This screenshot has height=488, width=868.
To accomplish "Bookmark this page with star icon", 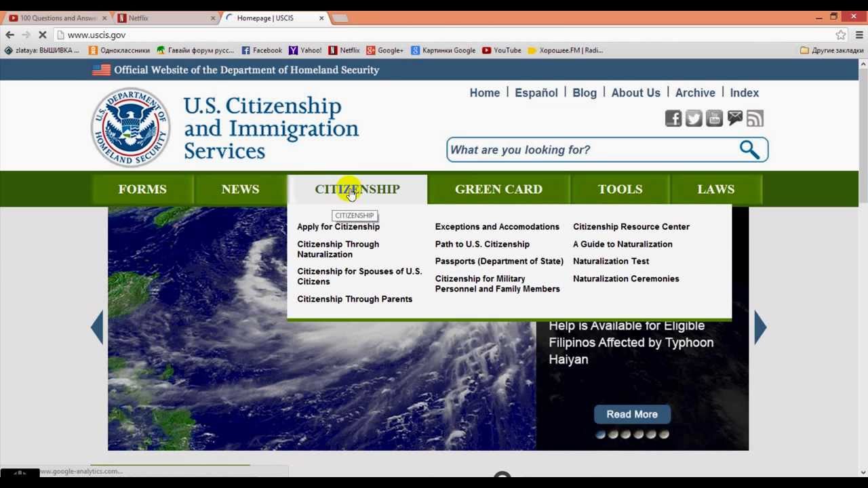I will point(841,35).
